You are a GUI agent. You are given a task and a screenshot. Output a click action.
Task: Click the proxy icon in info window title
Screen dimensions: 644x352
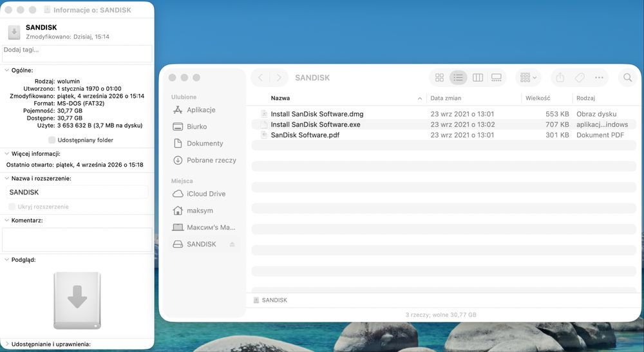(47, 10)
